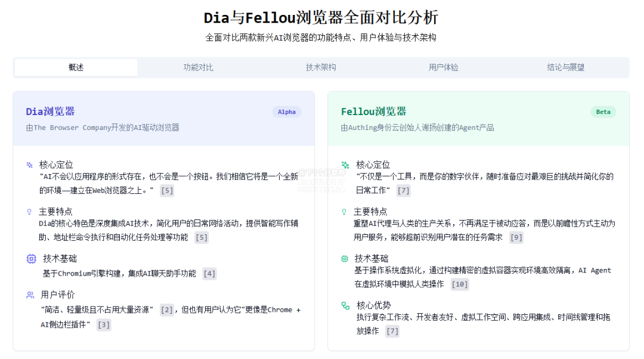This screenshot has width=644, height=359.
Task: Click the chip icon beside Dia 技术基础
Action: [31, 259]
